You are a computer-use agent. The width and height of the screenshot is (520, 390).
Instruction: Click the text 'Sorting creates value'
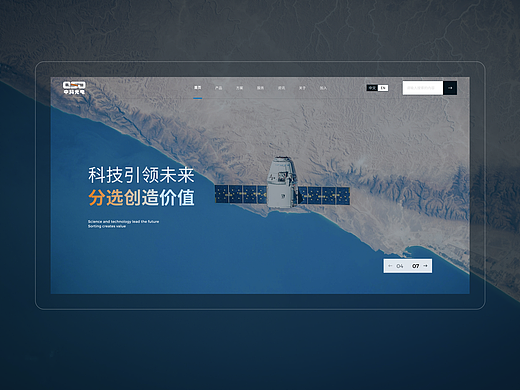click(x=107, y=226)
